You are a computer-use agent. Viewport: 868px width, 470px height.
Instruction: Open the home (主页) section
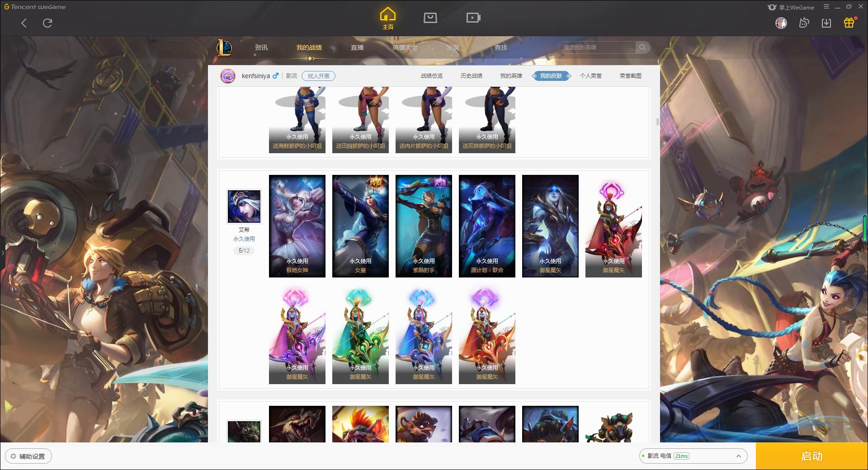[x=388, y=19]
